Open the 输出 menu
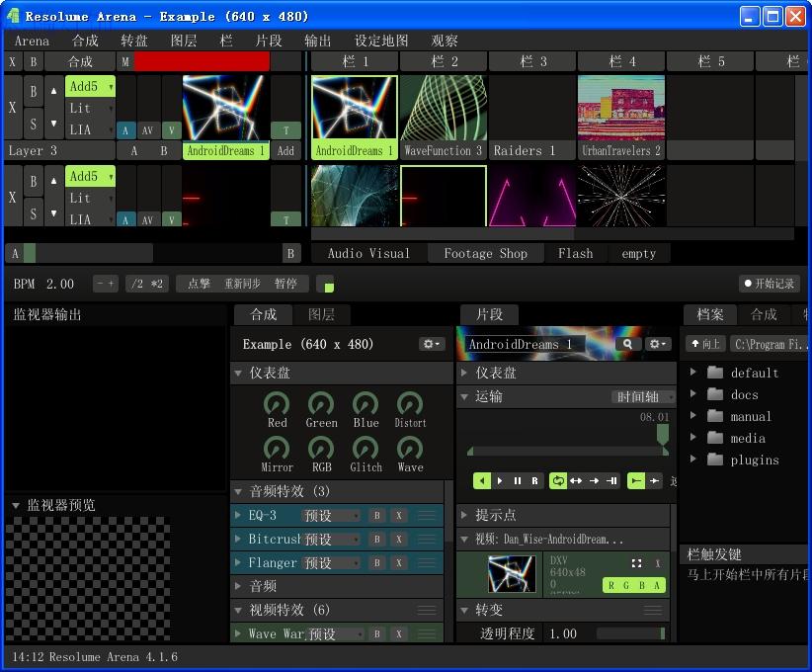Screen dimensions: 812x672 point(318,41)
